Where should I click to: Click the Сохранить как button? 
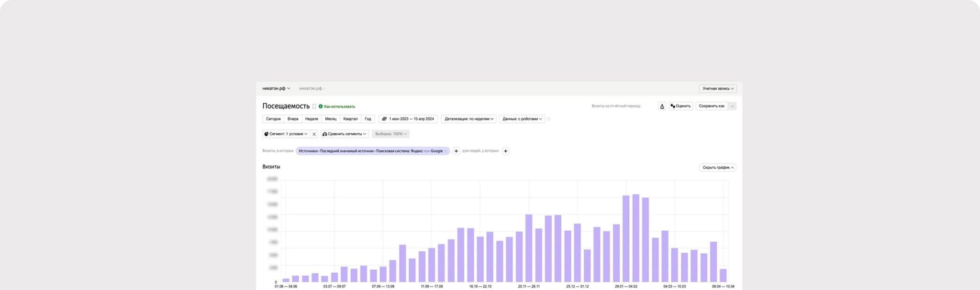(712, 106)
